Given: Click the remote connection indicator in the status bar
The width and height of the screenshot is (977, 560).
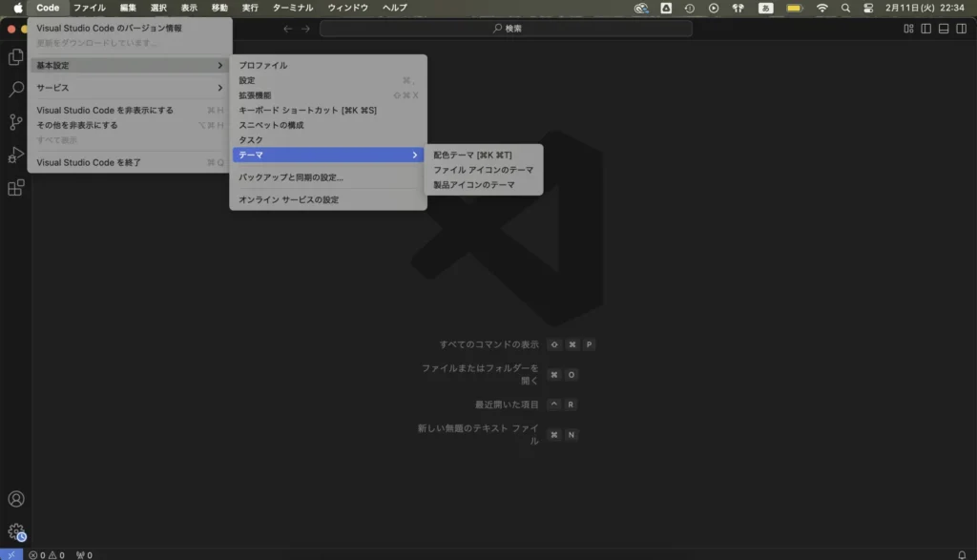Looking at the screenshot, I should (x=10, y=551).
